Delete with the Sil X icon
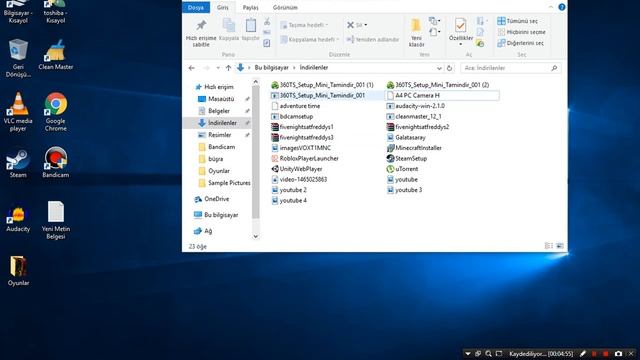The image size is (640, 360). pos(356,25)
